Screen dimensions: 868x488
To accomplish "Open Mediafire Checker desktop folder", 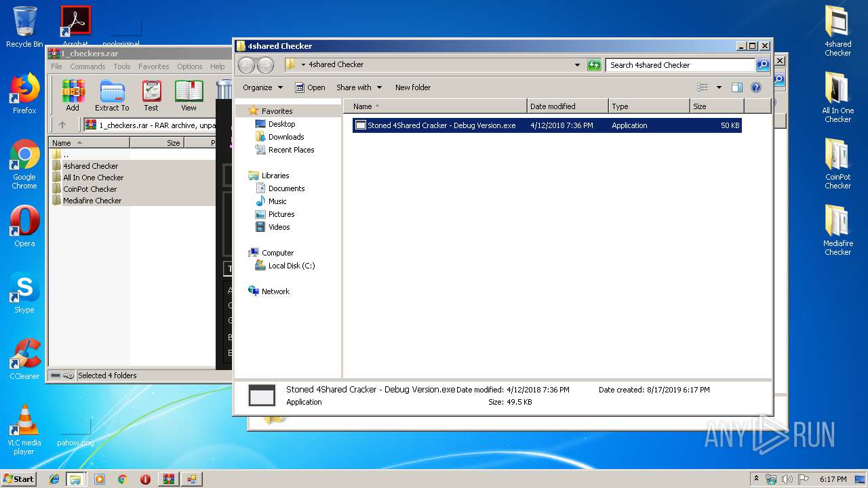I will tap(838, 230).
